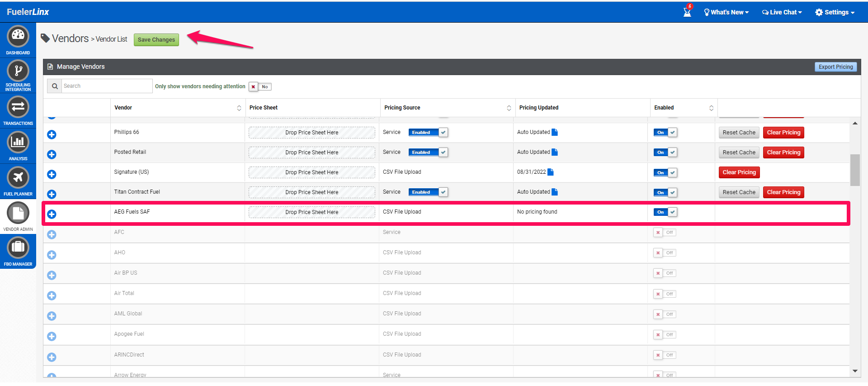Clear Pricing for Phillips 66
The height and width of the screenshot is (386, 868).
coord(783,133)
